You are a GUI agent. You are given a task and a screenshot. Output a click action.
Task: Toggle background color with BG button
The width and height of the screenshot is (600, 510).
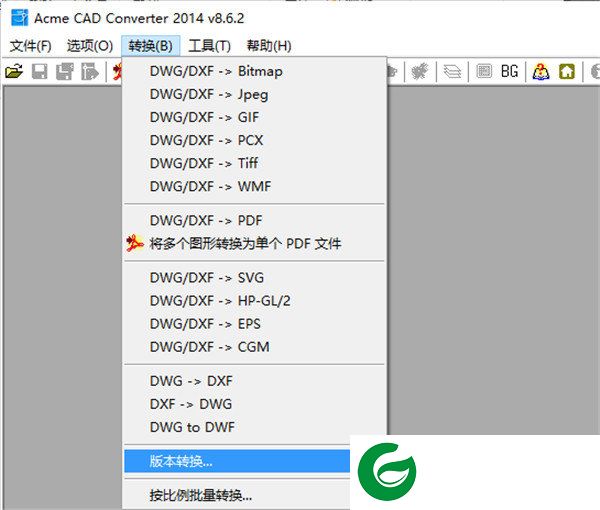tap(509, 72)
